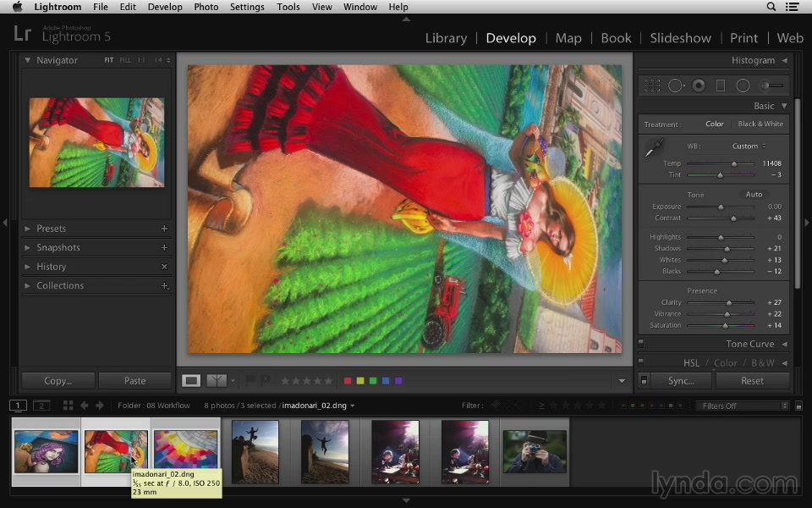Expand the Histogram panel

click(785, 61)
